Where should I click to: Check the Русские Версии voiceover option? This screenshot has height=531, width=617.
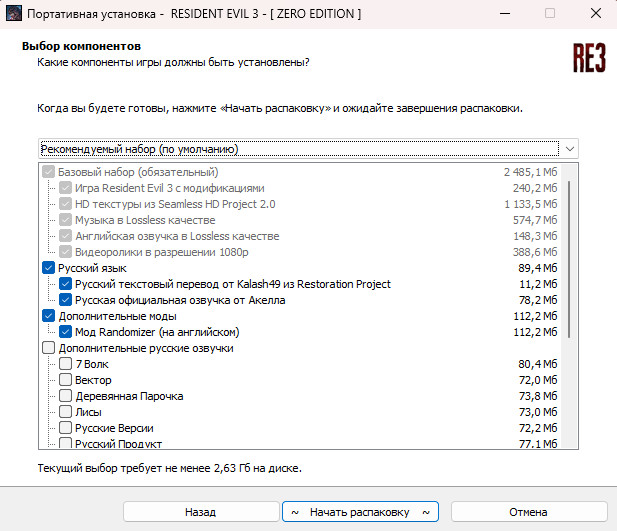click(x=66, y=428)
